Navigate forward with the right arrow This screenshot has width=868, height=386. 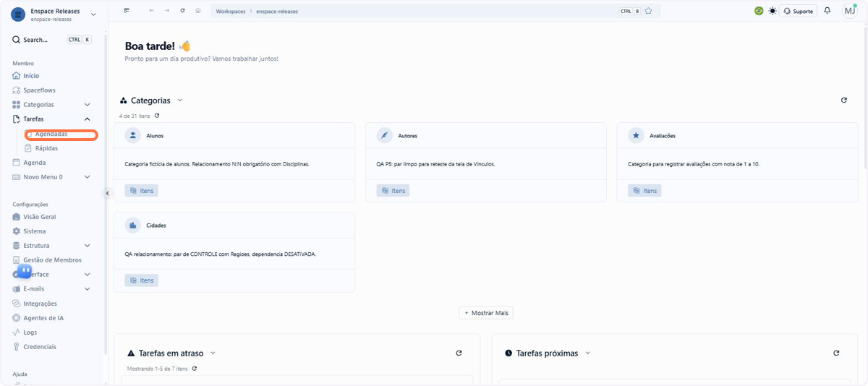click(167, 11)
